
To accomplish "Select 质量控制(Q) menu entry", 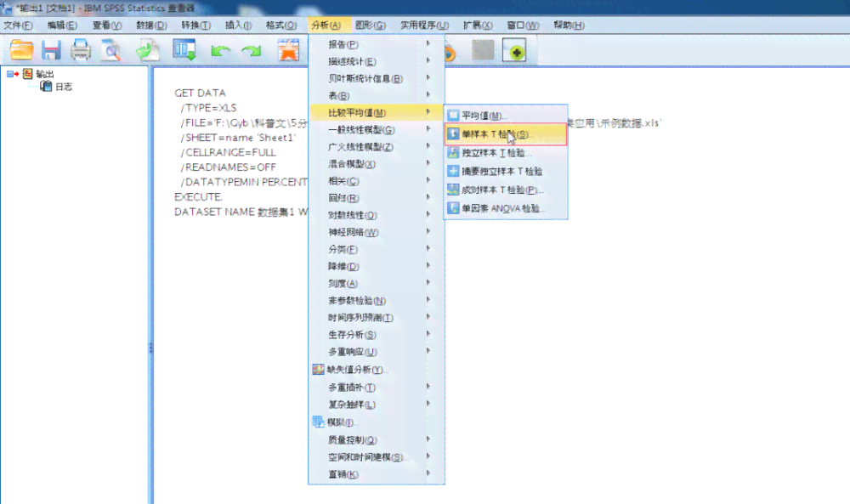I will pyautogui.click(x=377, y=440).
